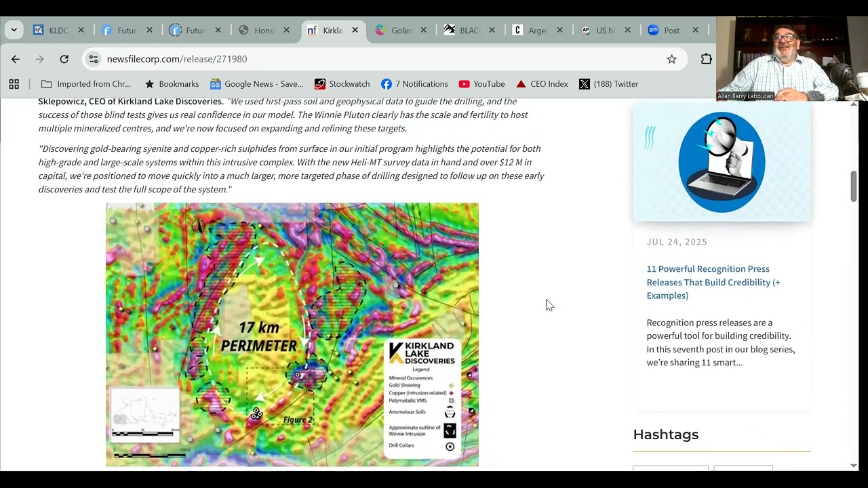Switch to the Post Zoom tab
The height and width of the screenshot is (488, 868).
[671, 30]
